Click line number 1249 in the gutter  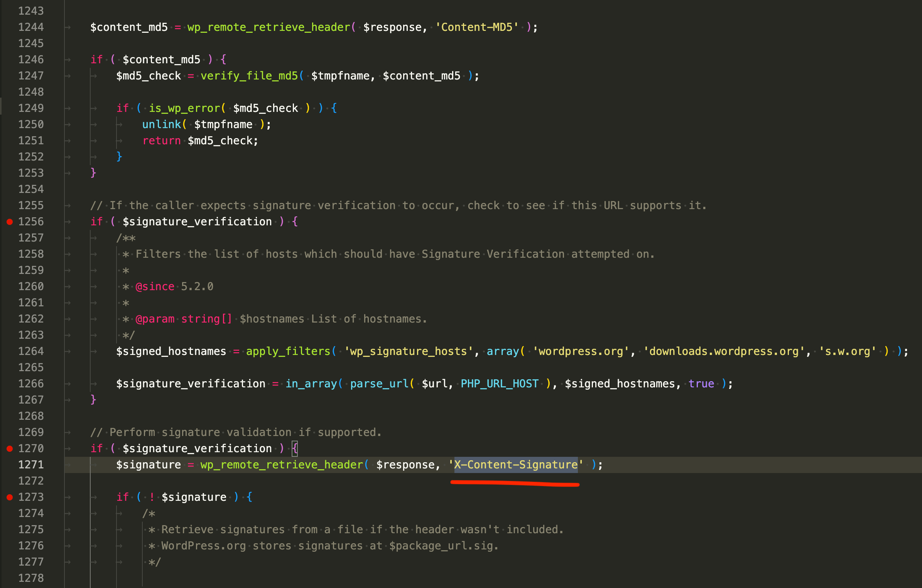pyautogui.click(x=31, y=108)
